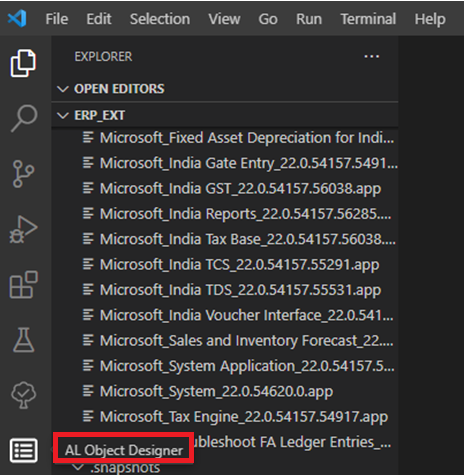This screenshot has height=475, width=466.
Task: Open the Help menu
Action: coord(430,19)
